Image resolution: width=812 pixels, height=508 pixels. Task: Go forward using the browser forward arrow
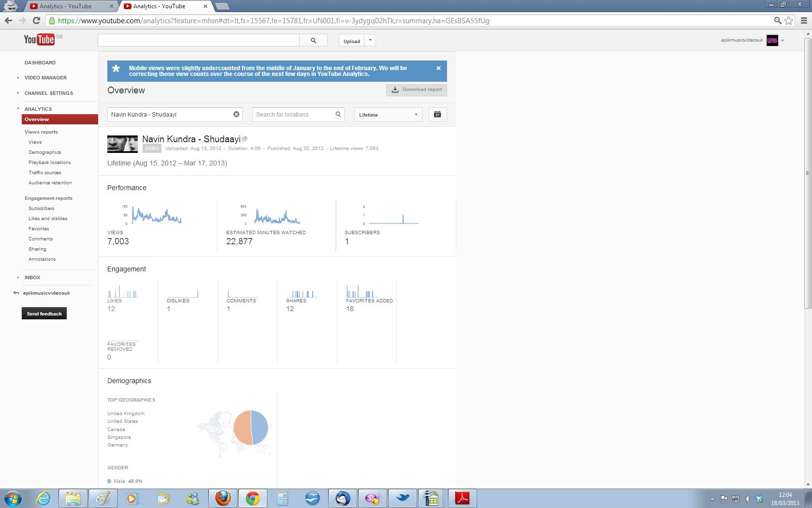[22, 20]
